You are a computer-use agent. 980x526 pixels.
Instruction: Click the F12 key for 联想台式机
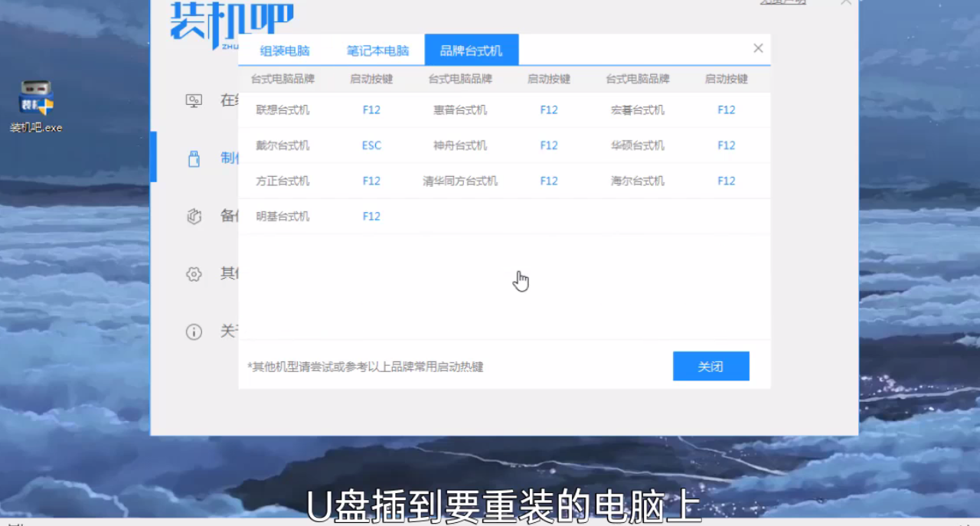371,109
